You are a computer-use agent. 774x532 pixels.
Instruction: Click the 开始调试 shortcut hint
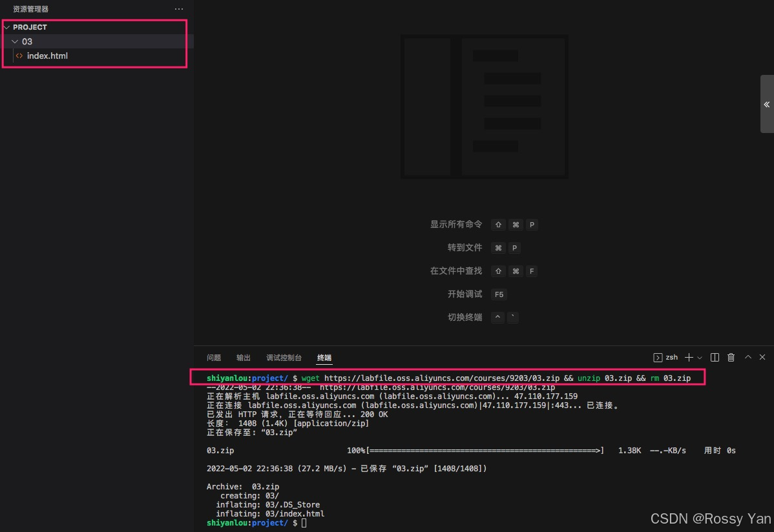(465, 294)
